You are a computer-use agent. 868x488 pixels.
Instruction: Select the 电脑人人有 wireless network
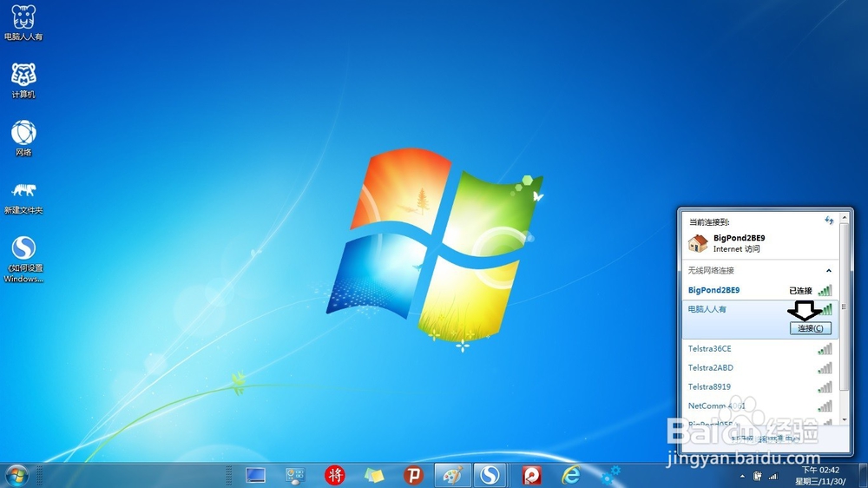[760, 319]
